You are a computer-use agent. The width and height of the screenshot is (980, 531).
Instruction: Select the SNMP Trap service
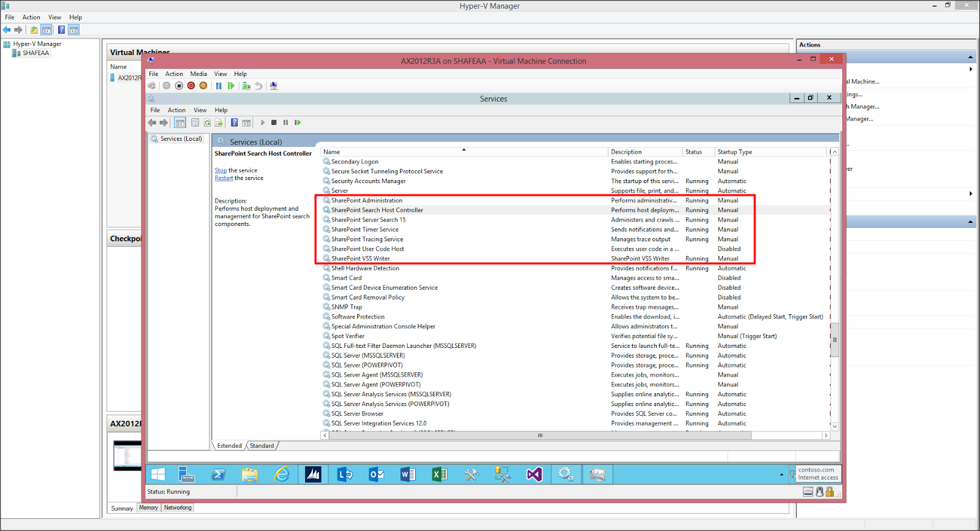(576, 307)
